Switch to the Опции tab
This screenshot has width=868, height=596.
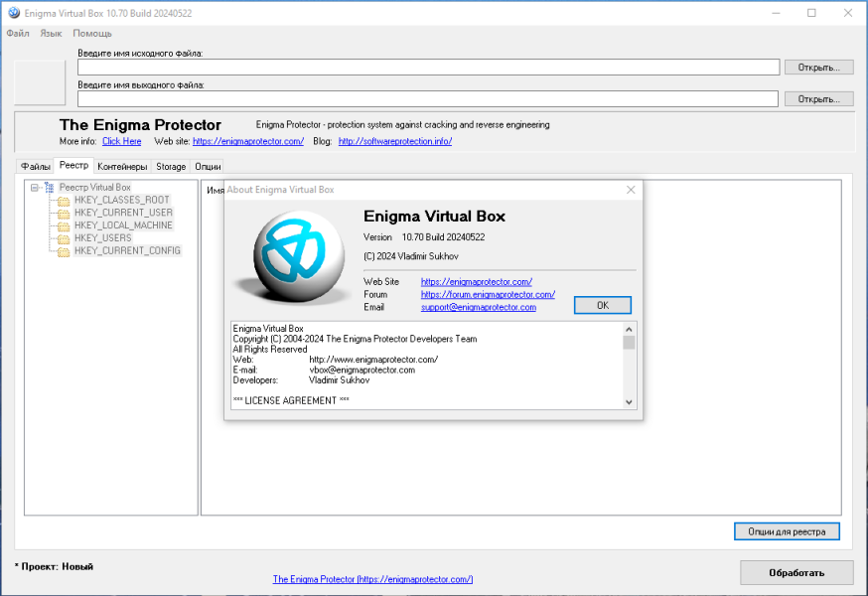coord(208,166)
